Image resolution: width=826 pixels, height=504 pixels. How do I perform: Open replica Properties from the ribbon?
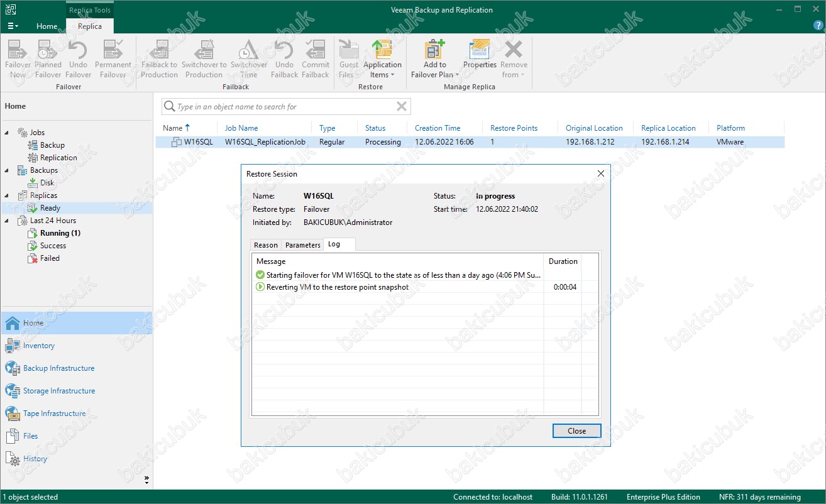480,50
